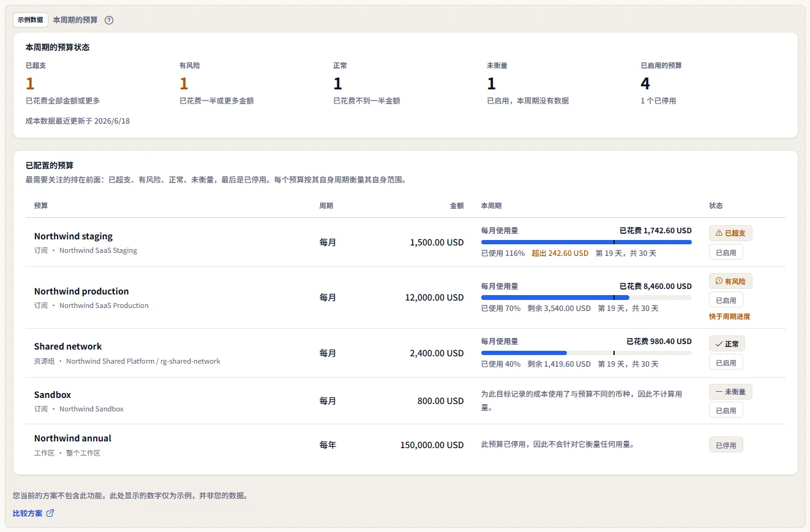Click the 已配置的预算 section heading

click(50, 165)
